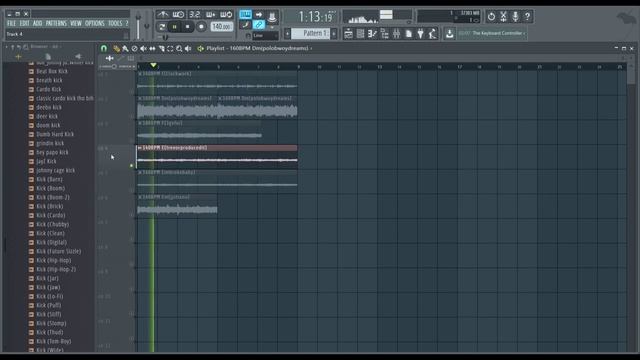Pause playback with the pause button
640x360 pixels.
coord(174,27)
